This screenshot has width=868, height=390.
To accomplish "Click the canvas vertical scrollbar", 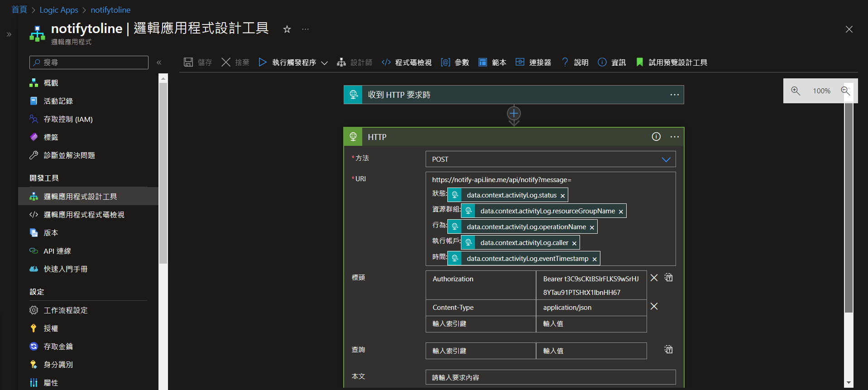I will click(849, 207).
